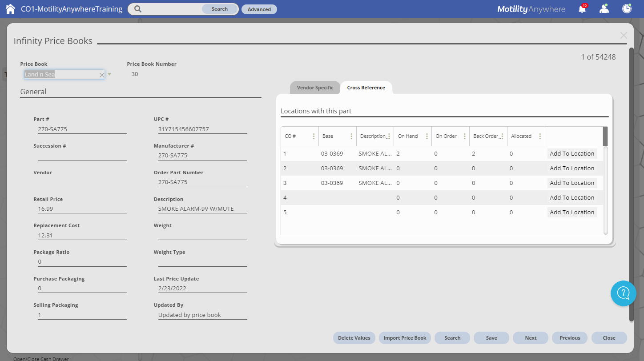Click the bottom Close button
Screen dimensions: 644x361
point(609,338)
